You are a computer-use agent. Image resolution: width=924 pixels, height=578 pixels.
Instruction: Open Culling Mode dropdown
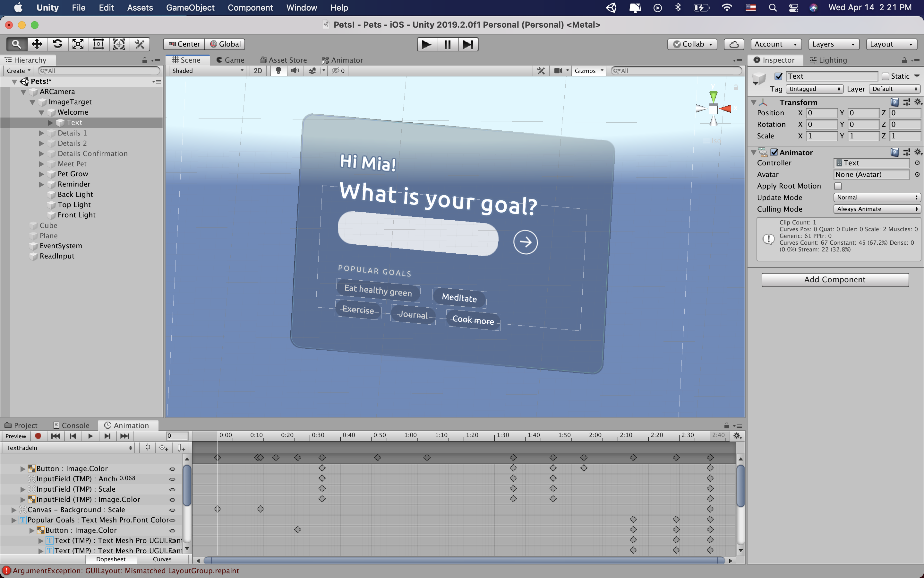(x=877, y=209)
